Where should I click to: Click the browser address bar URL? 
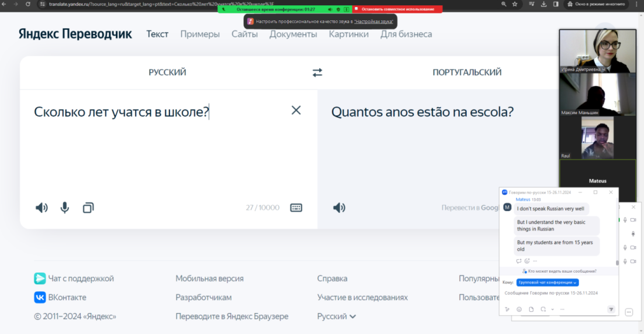(x=161, y=4)
